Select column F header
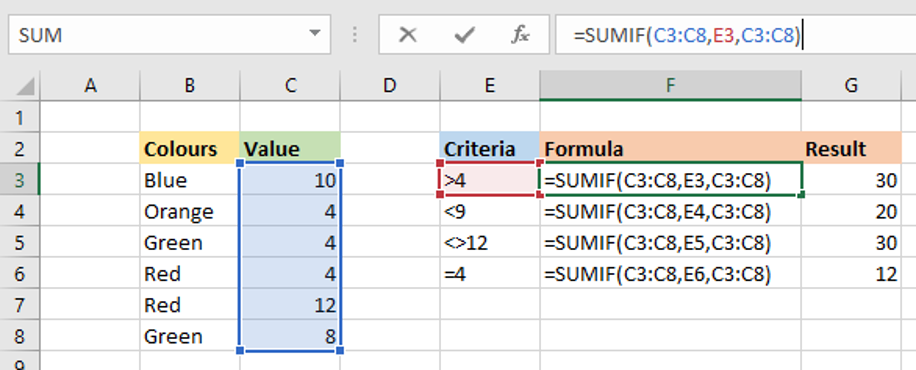Viewport: 916px width, 370px height. 670,86
